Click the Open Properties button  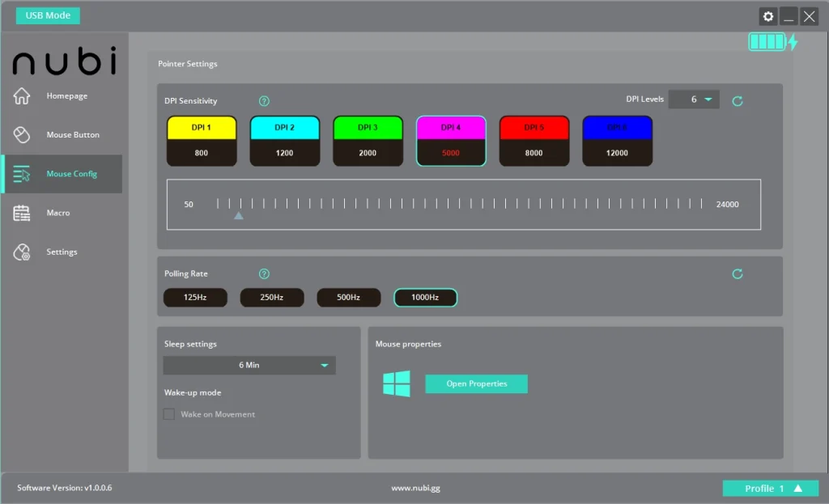click(x=476, y=384)
